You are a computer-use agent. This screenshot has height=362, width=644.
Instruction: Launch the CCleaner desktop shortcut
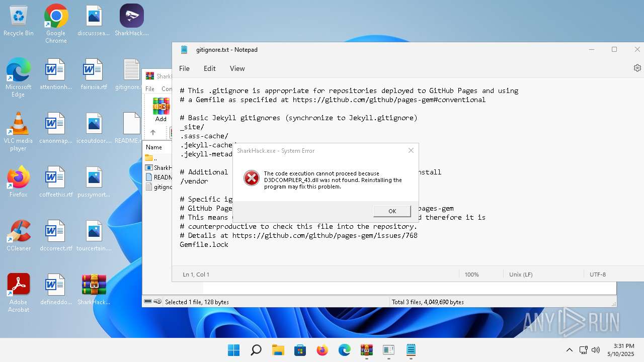pos(19,236)
